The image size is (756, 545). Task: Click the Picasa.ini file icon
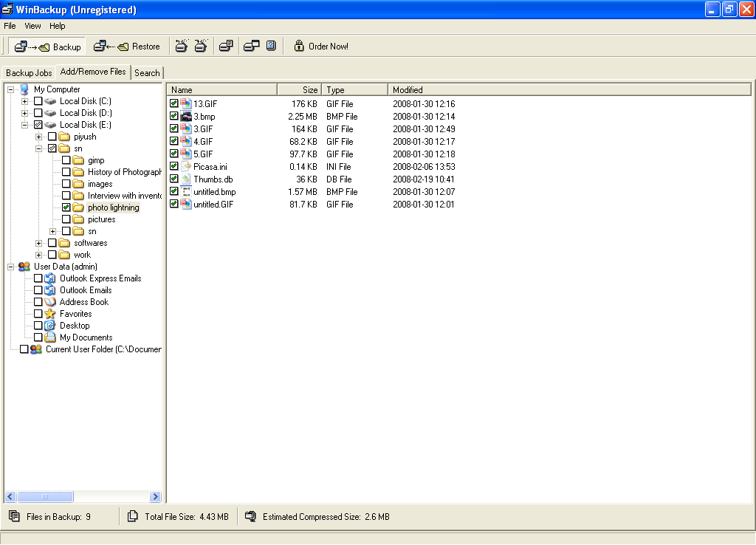(186, 166)
